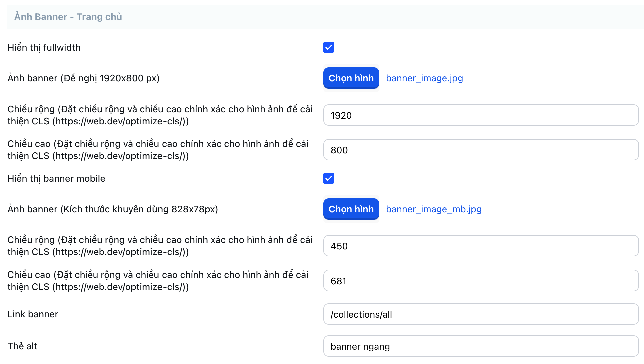Click the Link banner label text

(x=33, y=314)
